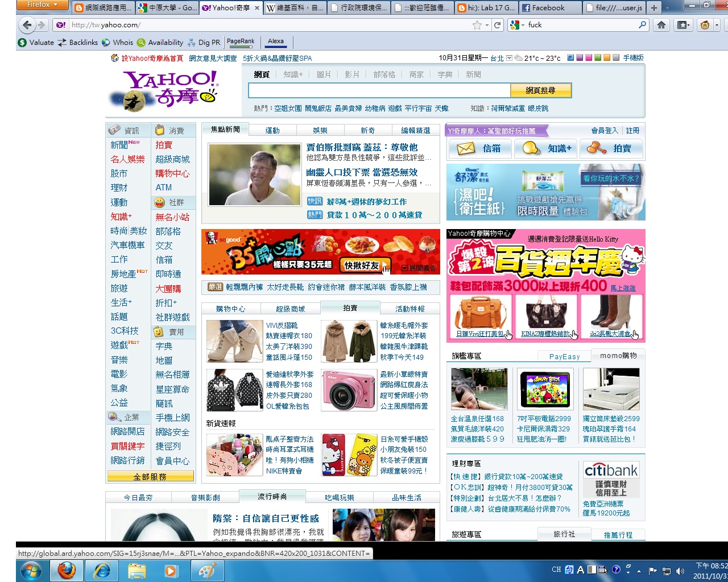Select the purple page theme swatch
This screenshot has height=582, width=728.
[x=580, y=58]
